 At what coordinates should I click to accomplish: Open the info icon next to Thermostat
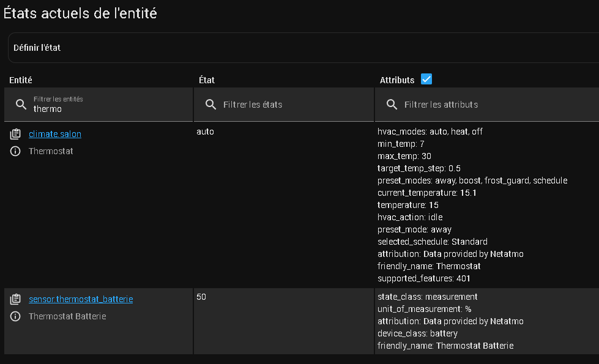(x=16, y=151)
